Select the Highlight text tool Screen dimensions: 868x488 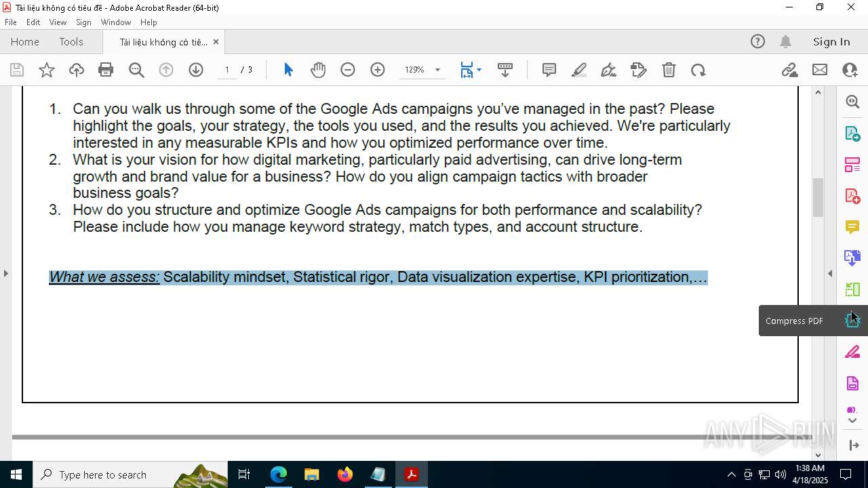(x=579, y=70)
